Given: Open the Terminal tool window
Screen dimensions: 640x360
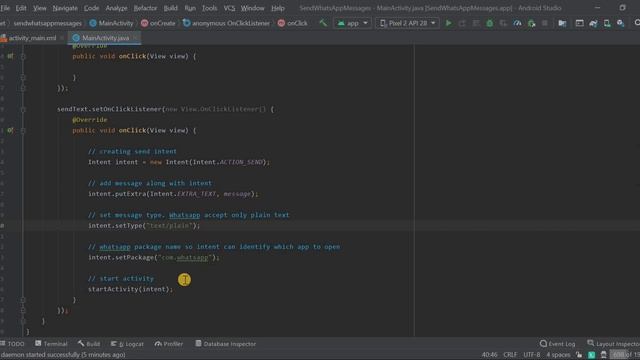Looking at the screenshot, I should [x=51, y=344].
